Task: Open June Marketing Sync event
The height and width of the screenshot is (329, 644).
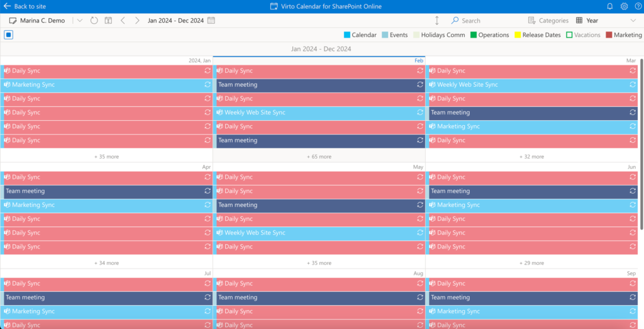Action: point(531,205)
